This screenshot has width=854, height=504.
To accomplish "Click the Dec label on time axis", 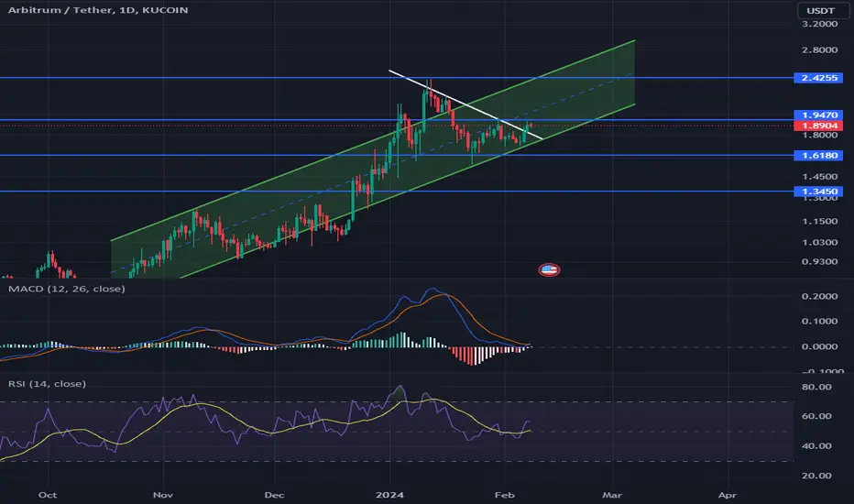I will point(274,495).
